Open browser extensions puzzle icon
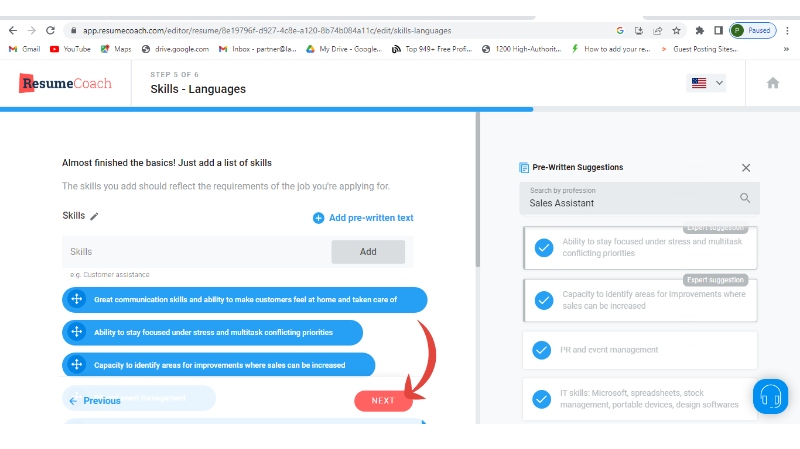This screenshot has height=449, width=800. click(x=699, y=31)
